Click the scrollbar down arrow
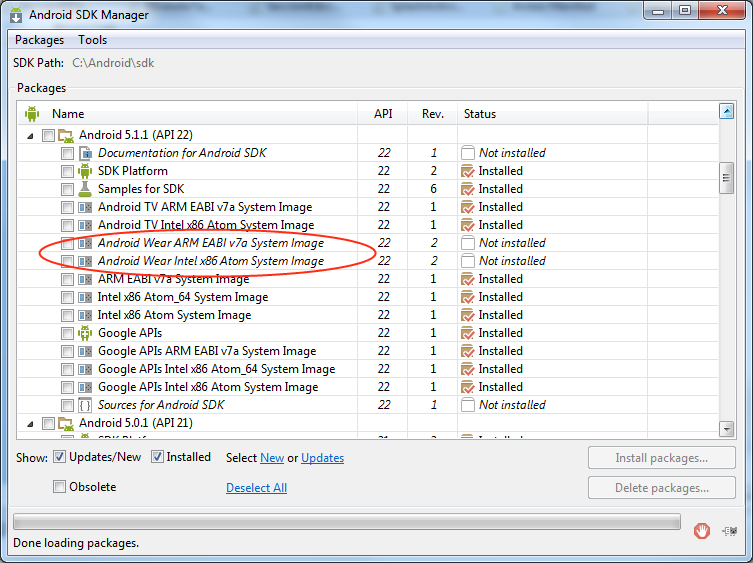 (x=726, y=429)
